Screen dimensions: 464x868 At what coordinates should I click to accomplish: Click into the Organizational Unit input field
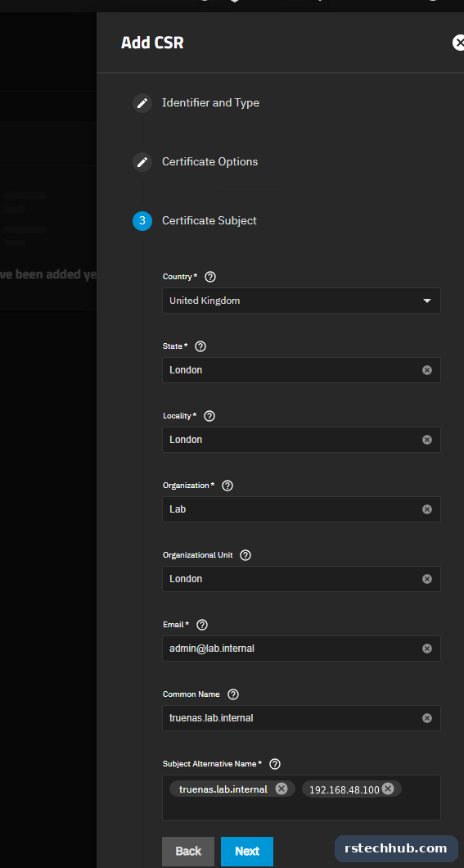pos(301,579)
